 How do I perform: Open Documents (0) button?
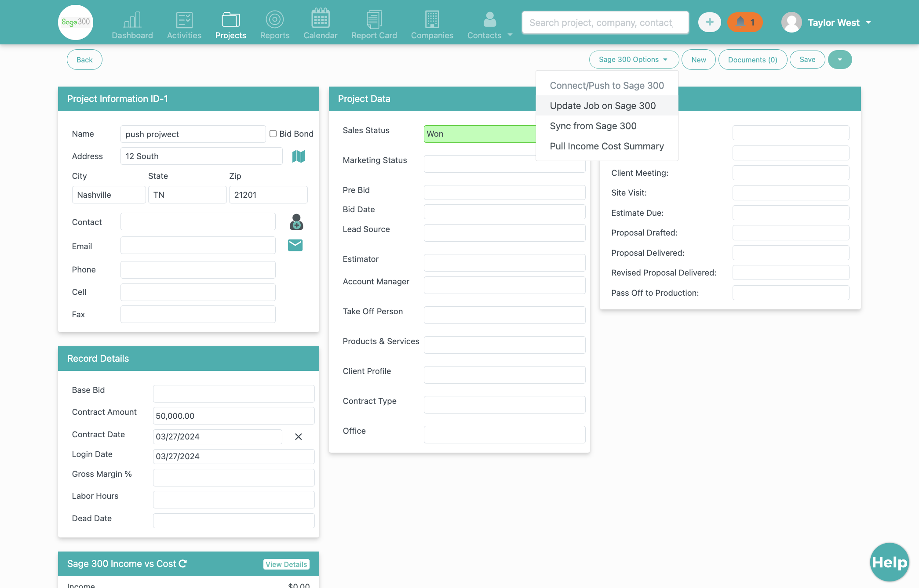coord(752,60)
